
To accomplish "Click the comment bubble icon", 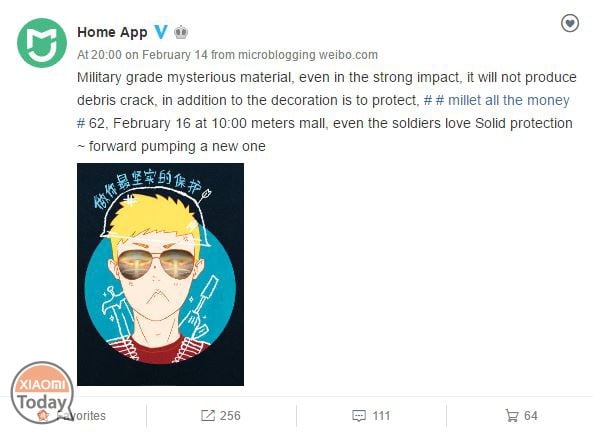I will tap(359, 416).
